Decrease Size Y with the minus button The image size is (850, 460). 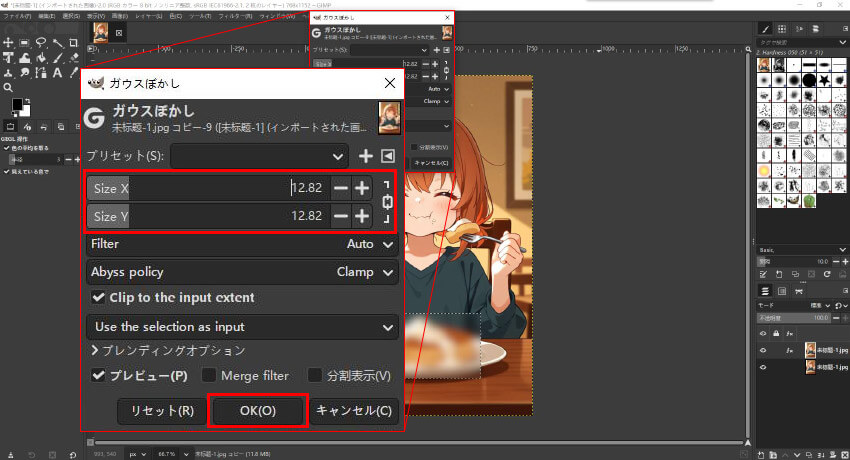pos(340,216)
